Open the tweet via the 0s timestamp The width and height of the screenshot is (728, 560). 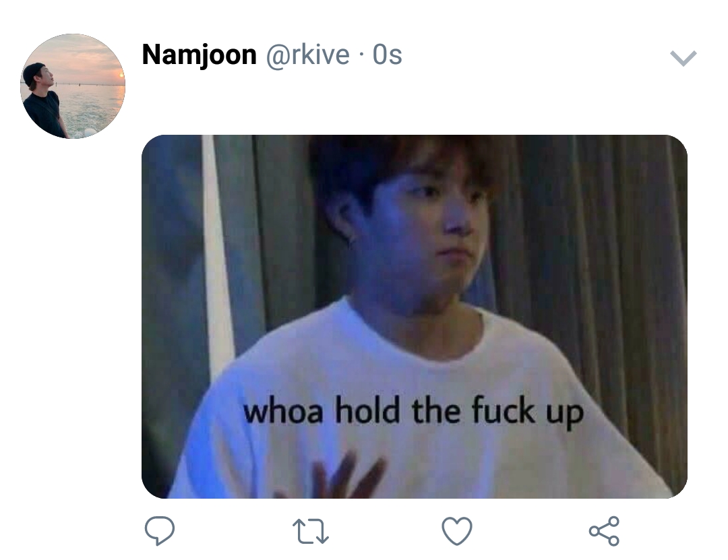[387, 55]
